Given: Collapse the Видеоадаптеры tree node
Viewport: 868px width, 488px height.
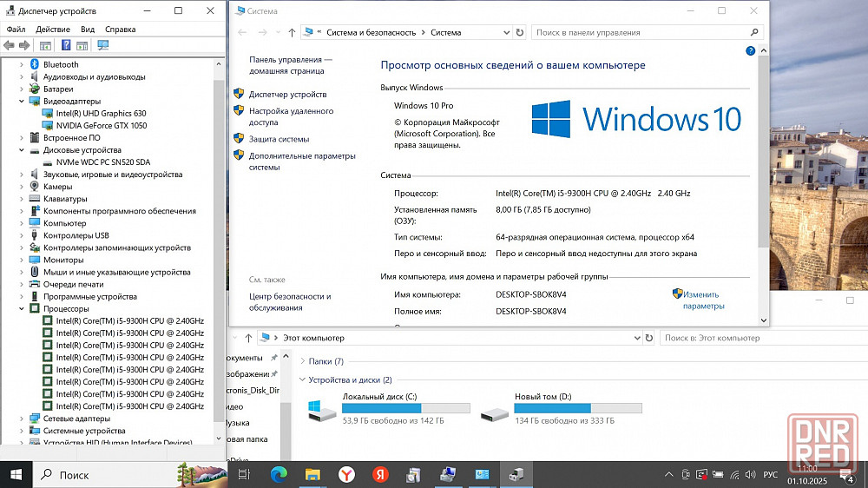Looking at the screenshot, I should (22, 101).
